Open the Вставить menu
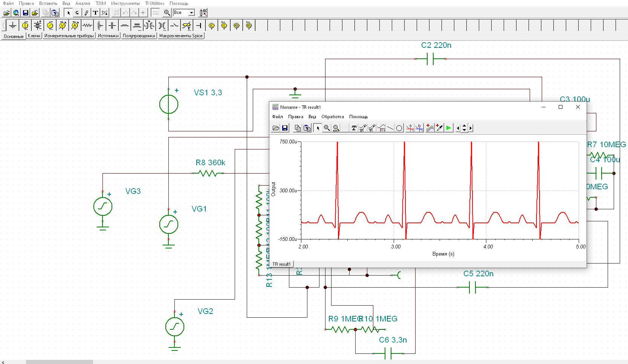 point(48,3)
